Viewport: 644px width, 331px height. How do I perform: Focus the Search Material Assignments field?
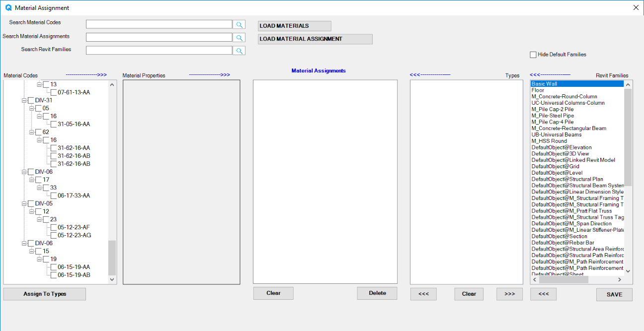coord(159,37)
